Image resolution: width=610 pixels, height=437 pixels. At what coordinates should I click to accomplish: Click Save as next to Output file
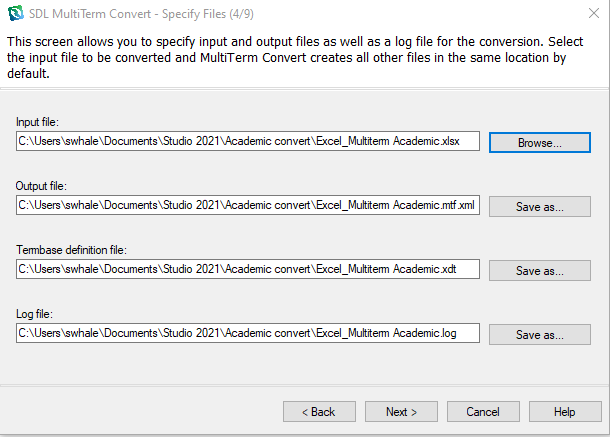(x=539, y=206)
